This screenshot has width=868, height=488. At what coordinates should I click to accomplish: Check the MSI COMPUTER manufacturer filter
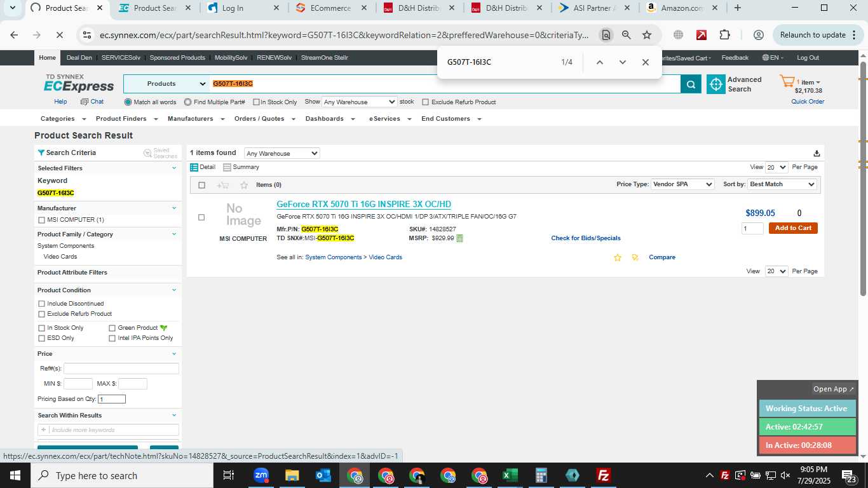point(42,220)
